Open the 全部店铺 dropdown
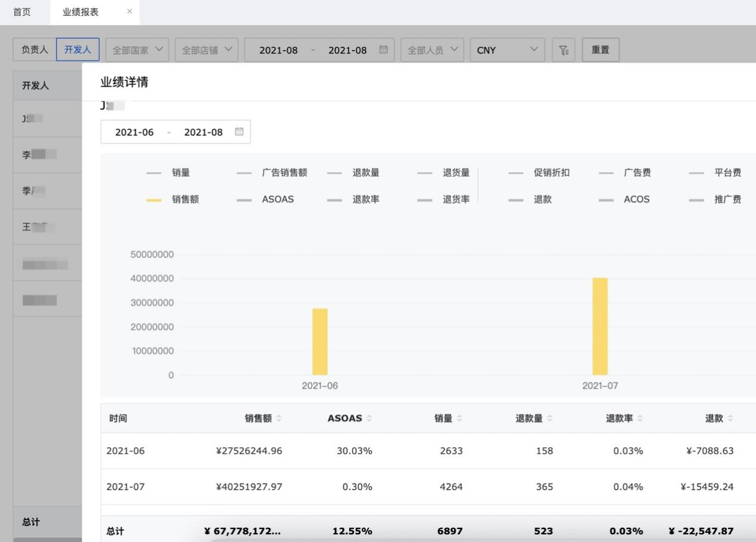756x542 pixels. 206,50
